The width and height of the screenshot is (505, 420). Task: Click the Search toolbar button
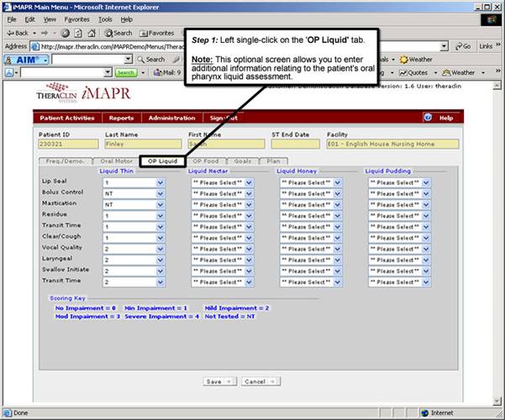pos(118,33)
